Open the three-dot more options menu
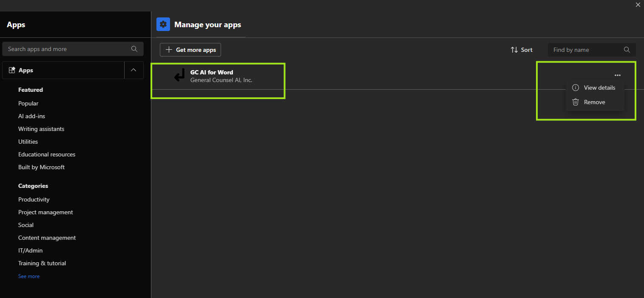The width and height of the screenshot is (644, 298). (617, 75)
